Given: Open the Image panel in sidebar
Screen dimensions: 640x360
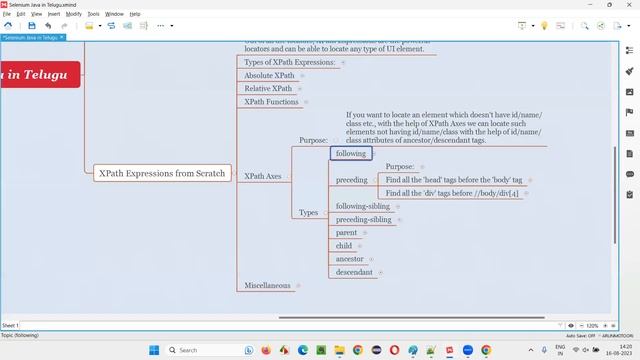Looking at the screenshot, I should point(629,92).
